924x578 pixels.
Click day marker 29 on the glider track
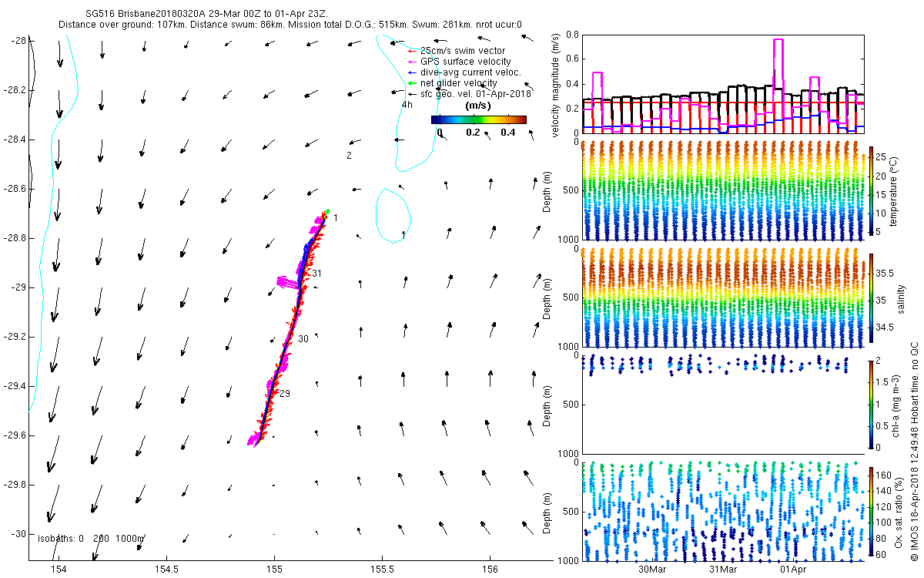[284, 394]
